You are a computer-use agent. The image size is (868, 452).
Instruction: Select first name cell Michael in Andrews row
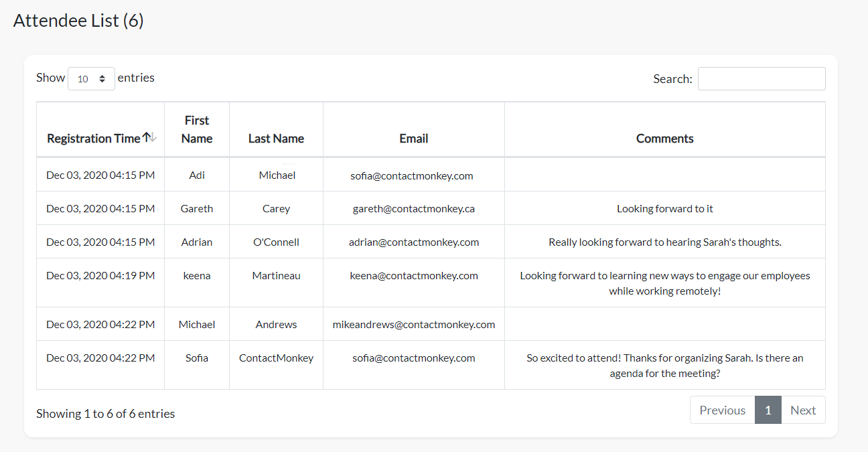[197, 324]
